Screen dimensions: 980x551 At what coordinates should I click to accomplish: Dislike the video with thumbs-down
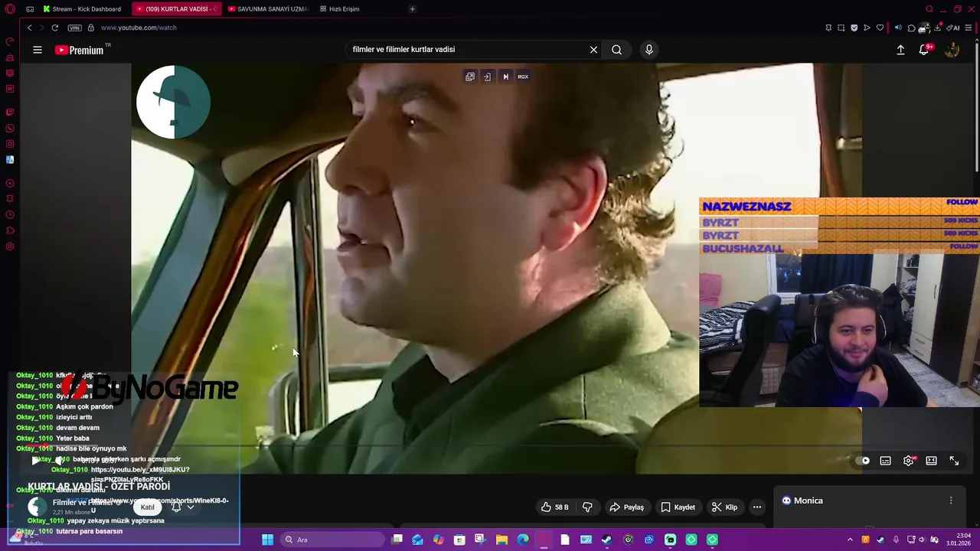(587, 507)
